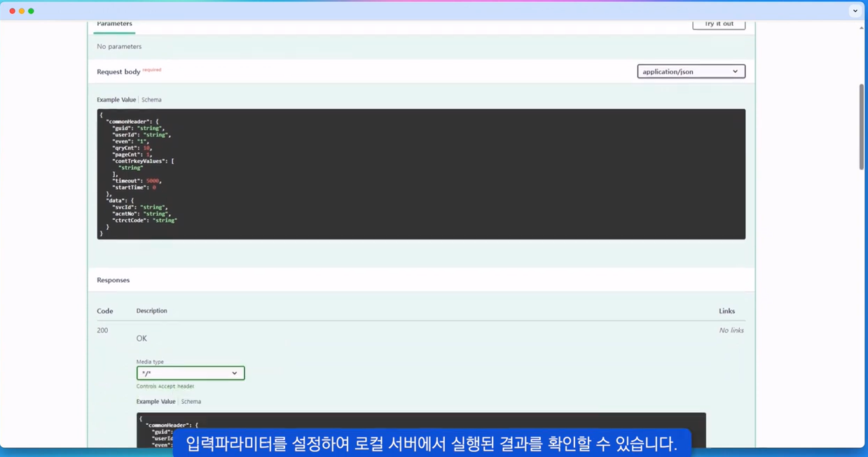Viewport: 868px width, 457px height.
Task: Click the 200 response code
Action: click(102, 330)
